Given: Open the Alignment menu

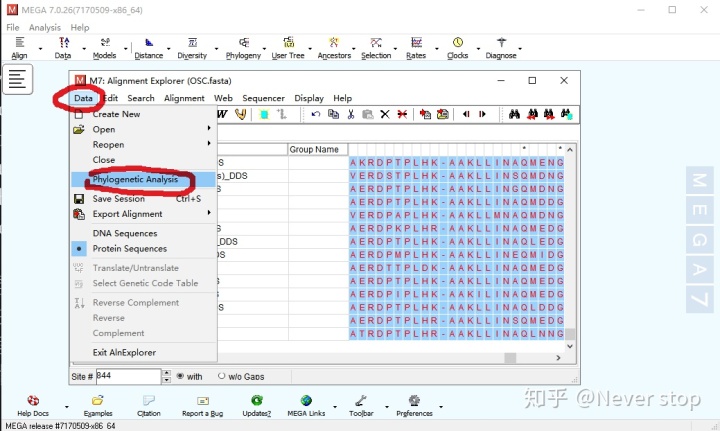Looking at the screenshot, I should click(x=184, y=98).
